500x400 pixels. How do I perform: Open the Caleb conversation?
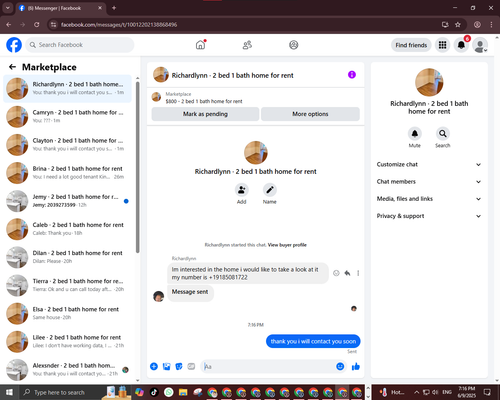(x=67, y=229)
